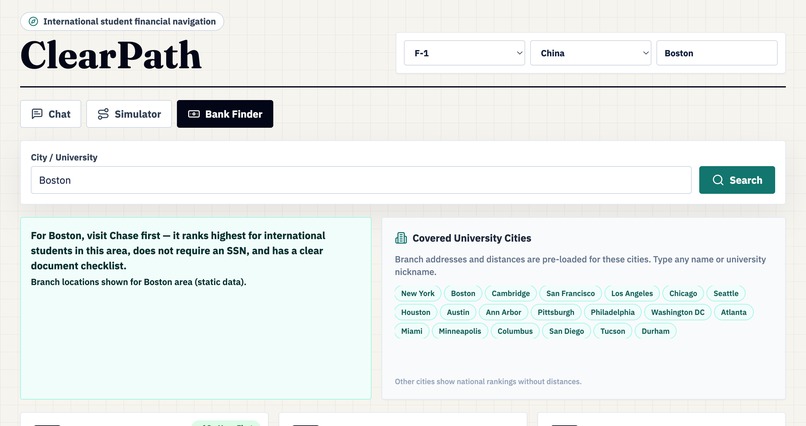Image resolution: width=806 pixels, height=426 pixels.
Task: Select the Columbus chip
Action: [515, 331]
